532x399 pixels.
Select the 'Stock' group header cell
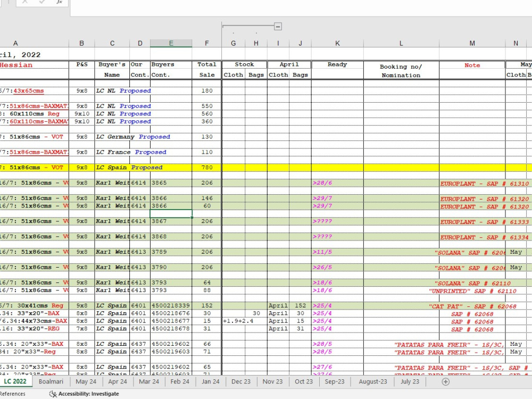(244, 64)
